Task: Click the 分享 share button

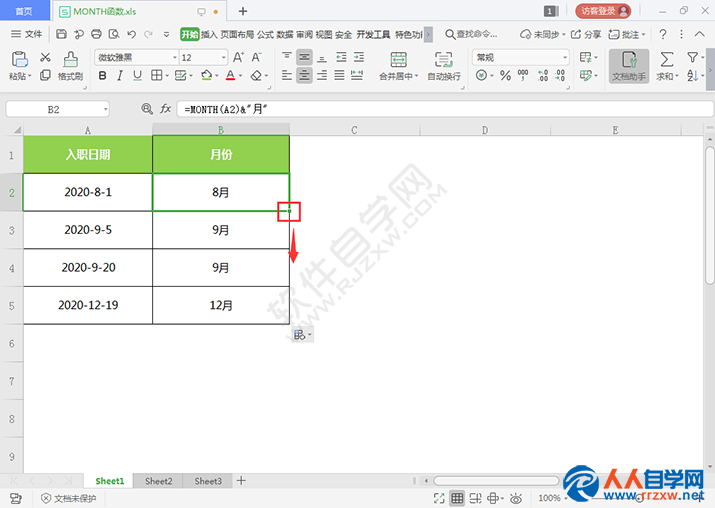Action: coord(586,34)
